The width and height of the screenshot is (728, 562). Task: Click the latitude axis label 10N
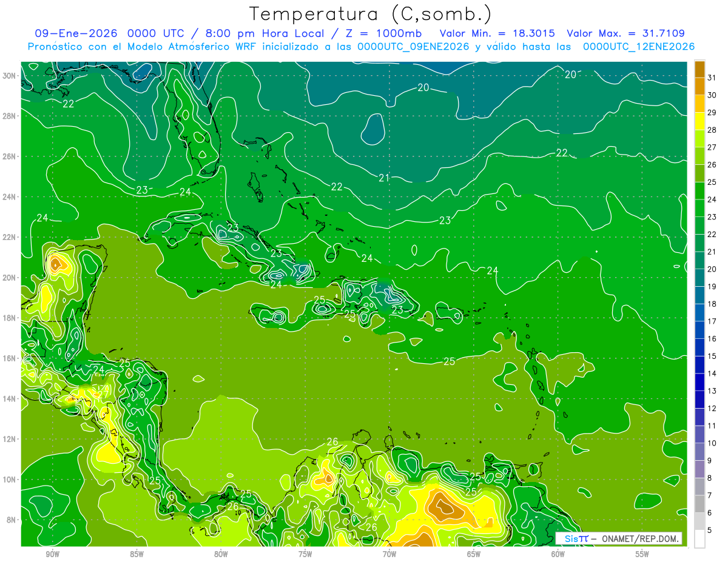(10, 480)
